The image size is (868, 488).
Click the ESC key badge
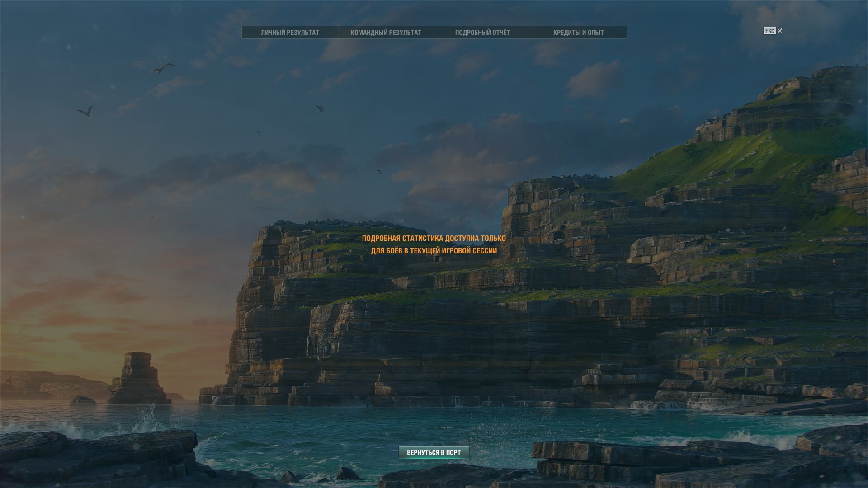(769, 31)
